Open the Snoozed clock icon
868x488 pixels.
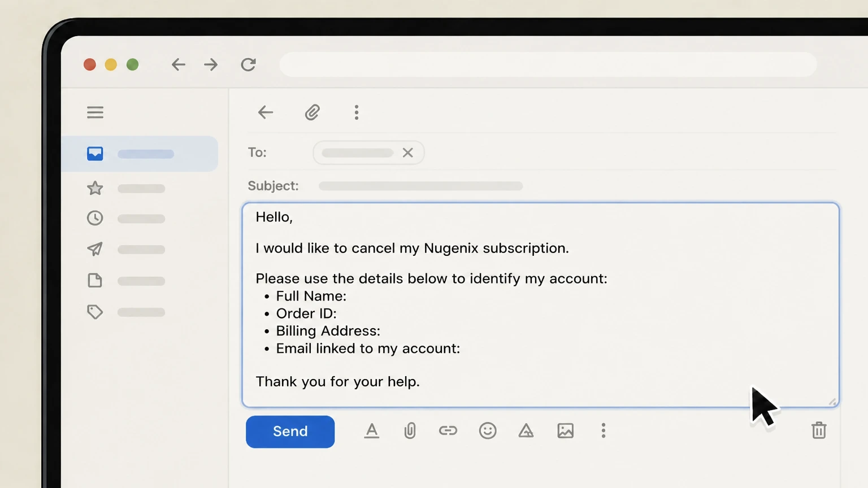click(95, 218)
